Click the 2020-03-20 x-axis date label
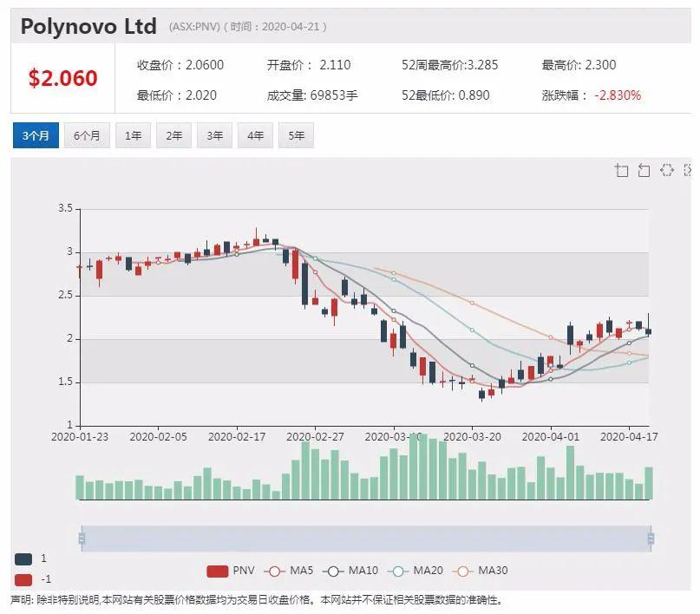Viewport: 700px width, 614px height. [x=473, y=437]
